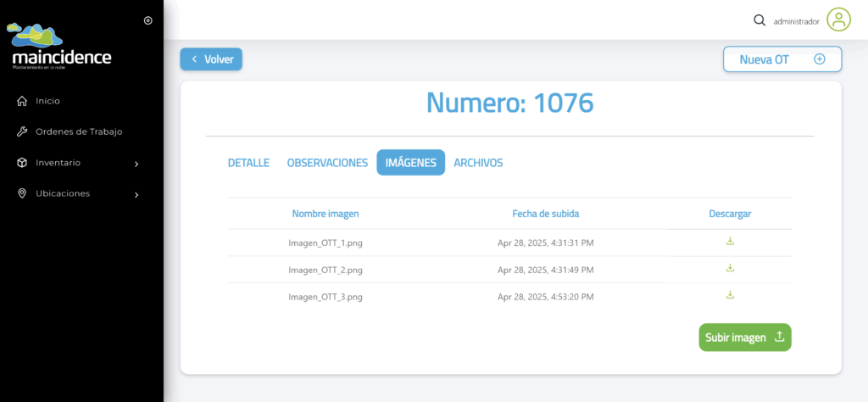Expand the Inventario submenu chevron
The height and width of the screenshot is (402, 868).
(x=136, y=164)
